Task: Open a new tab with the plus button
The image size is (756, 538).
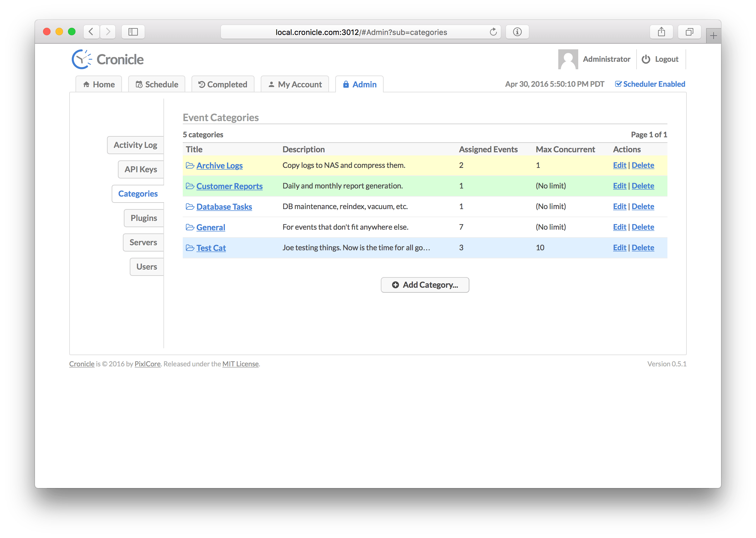Action: (713, 36)
